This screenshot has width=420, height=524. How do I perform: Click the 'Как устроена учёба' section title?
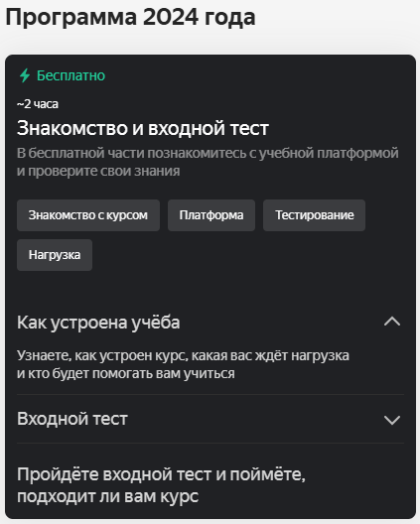(x=98, y=323)
